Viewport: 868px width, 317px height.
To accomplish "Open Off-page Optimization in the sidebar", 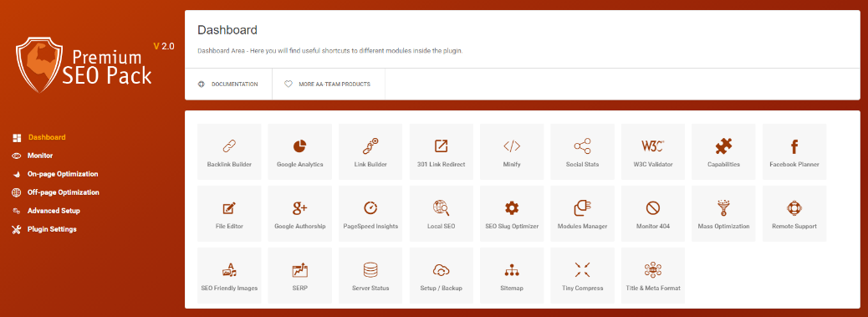I will [56, 192].
